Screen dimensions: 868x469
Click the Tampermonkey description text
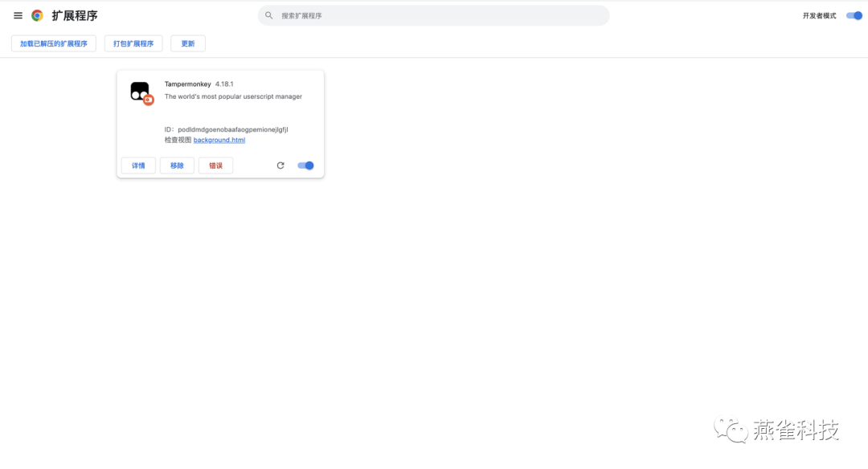(232, 96)
